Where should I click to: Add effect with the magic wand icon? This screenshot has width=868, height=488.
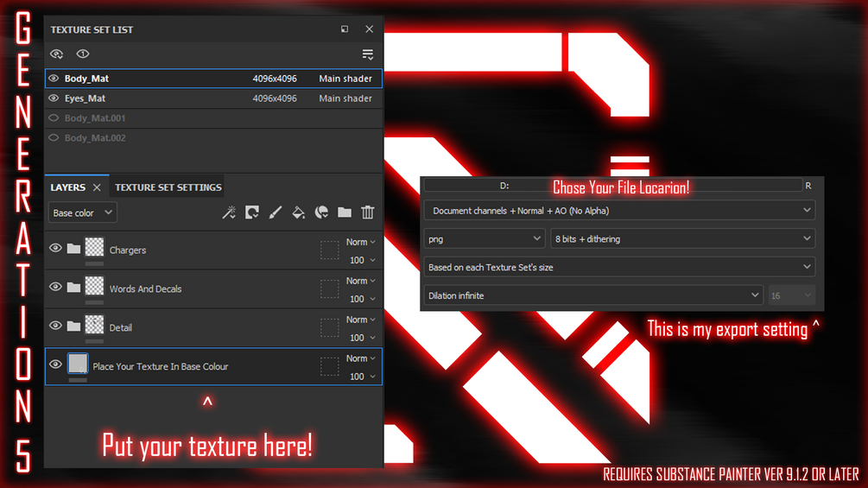click(x=229, y=212)
